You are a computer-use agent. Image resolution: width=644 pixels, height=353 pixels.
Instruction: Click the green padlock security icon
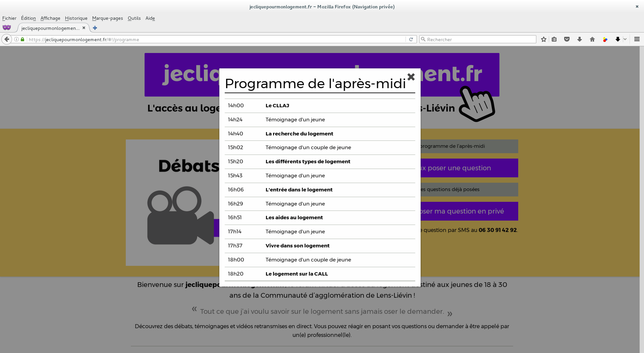tap(22, 39)
